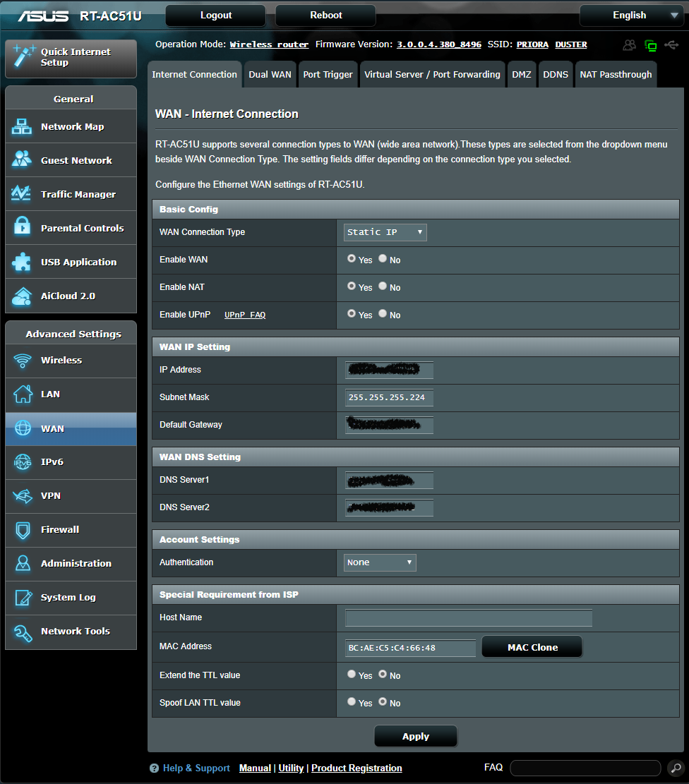The image size is (689, 784).
Task: Open the Product Registration link
Action: 357,768
